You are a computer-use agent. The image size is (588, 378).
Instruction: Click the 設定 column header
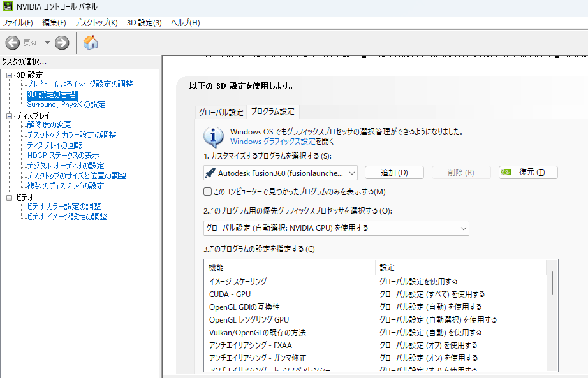(x=461, y=267)
